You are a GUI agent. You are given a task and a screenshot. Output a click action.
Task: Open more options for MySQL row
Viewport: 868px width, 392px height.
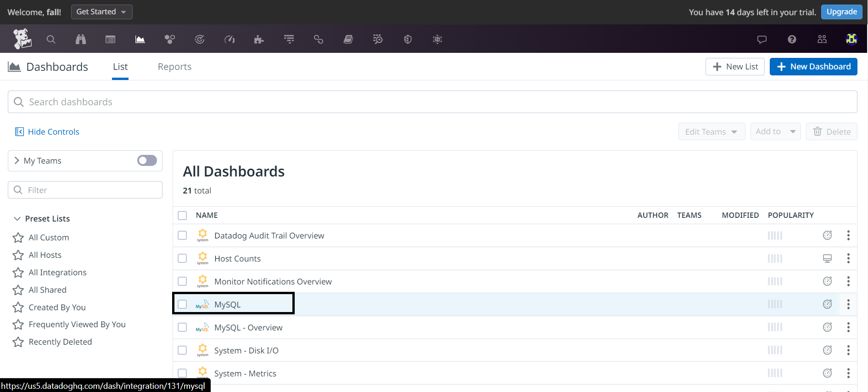coord(848,304)
